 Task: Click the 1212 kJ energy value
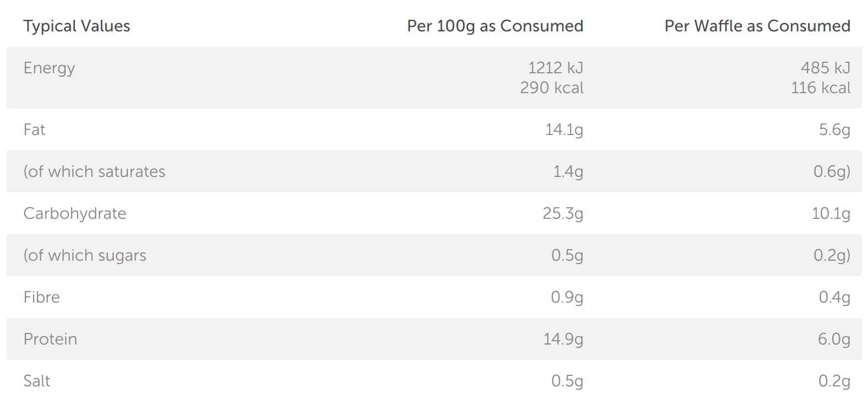pyautogui.click(x=555, y=68)
